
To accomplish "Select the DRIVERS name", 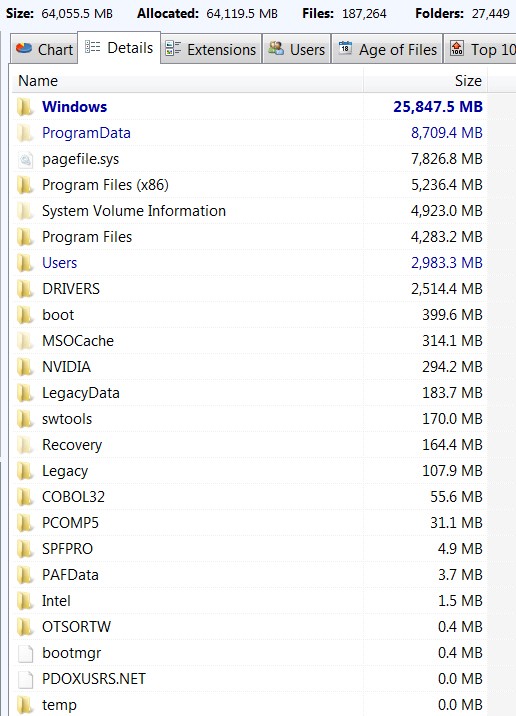I will [x=71, y=289].
